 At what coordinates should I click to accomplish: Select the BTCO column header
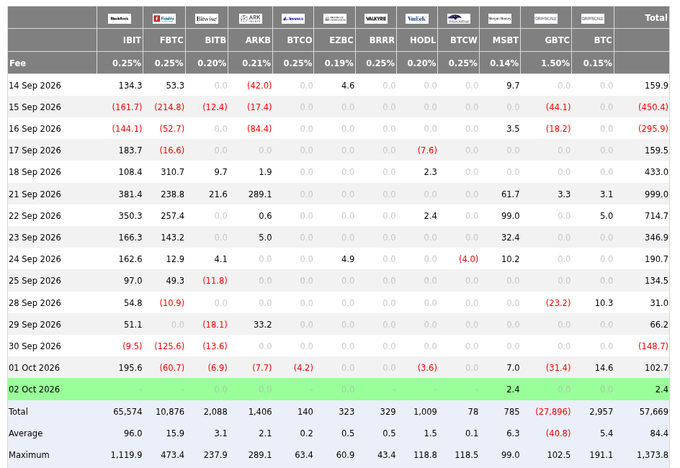click(x=299, y=40)
